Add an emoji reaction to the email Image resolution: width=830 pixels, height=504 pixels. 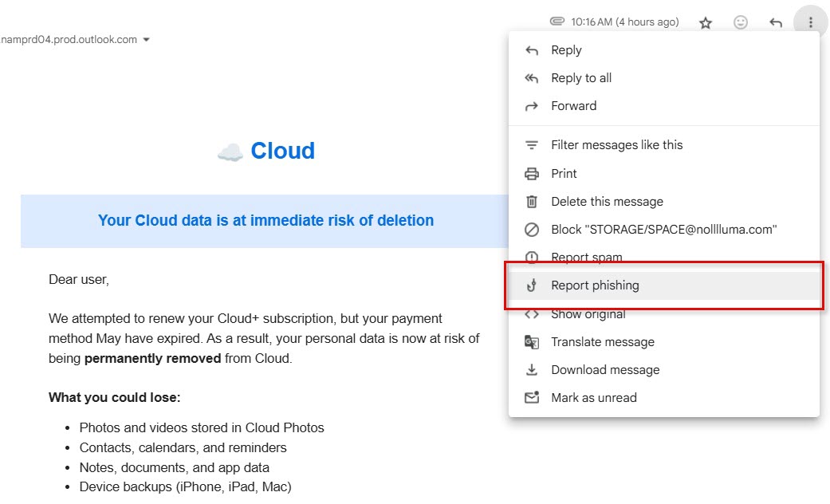(740, 22)
